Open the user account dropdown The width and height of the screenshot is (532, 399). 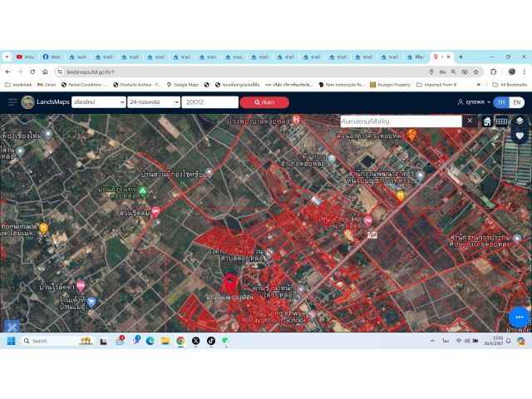coord(474,101)
